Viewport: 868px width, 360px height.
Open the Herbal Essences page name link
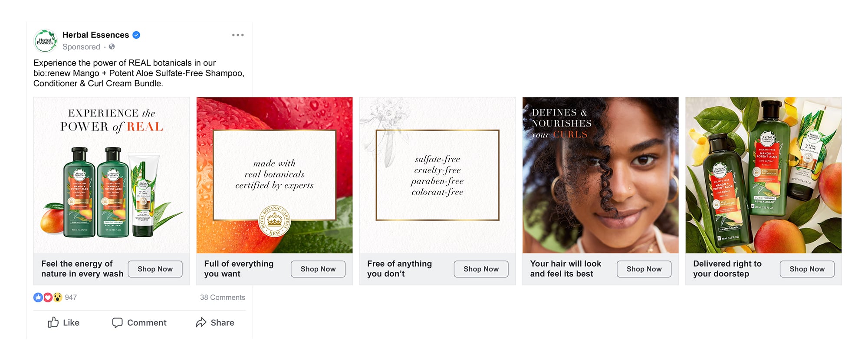pos(95,35)
